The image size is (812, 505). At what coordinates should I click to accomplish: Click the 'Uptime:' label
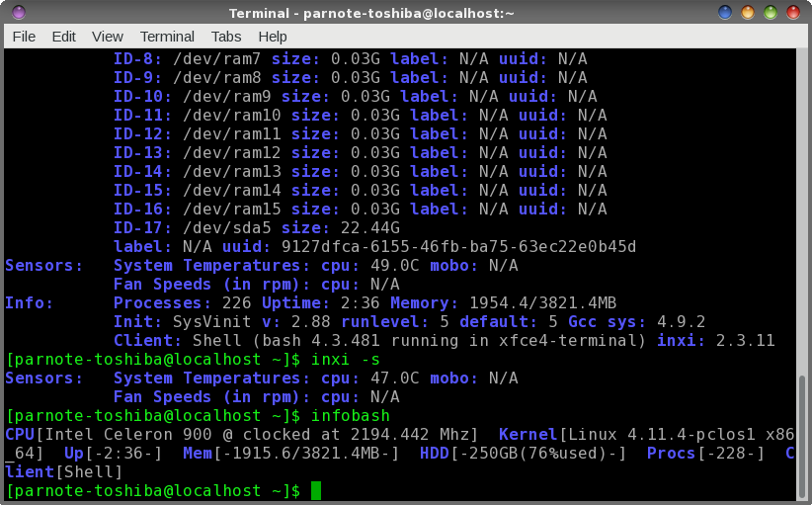tap(295, 303)
